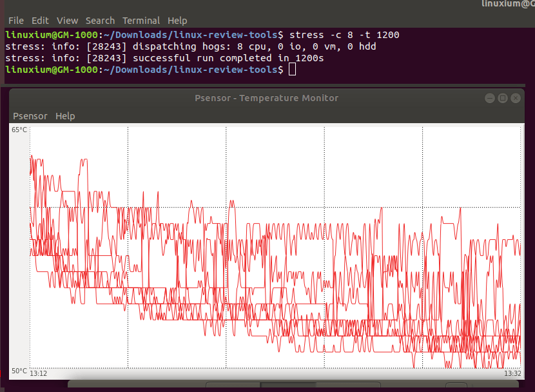Maximize the Psensor Temperature Monitor window

pos(503,98)
